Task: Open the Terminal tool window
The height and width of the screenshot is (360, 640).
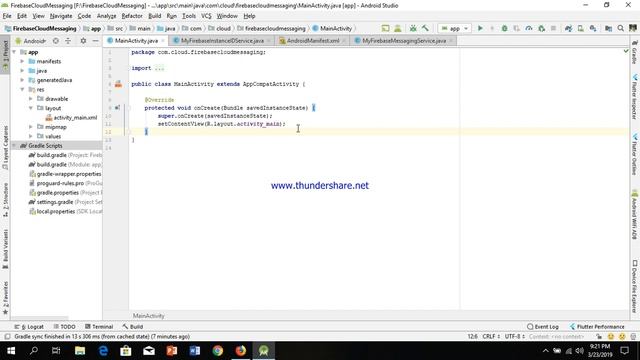Action: click(98, 327)
